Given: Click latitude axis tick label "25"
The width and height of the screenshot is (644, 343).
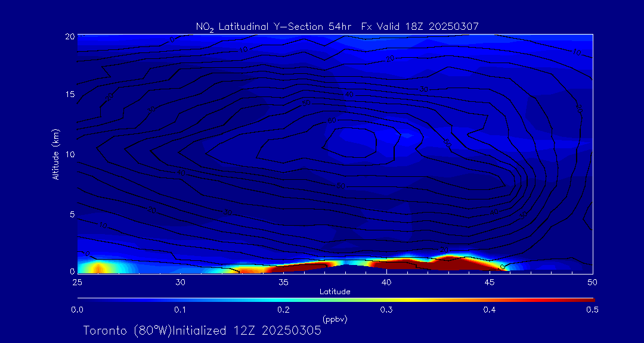Looking at the screenshot, I should [x=77, y=282].
